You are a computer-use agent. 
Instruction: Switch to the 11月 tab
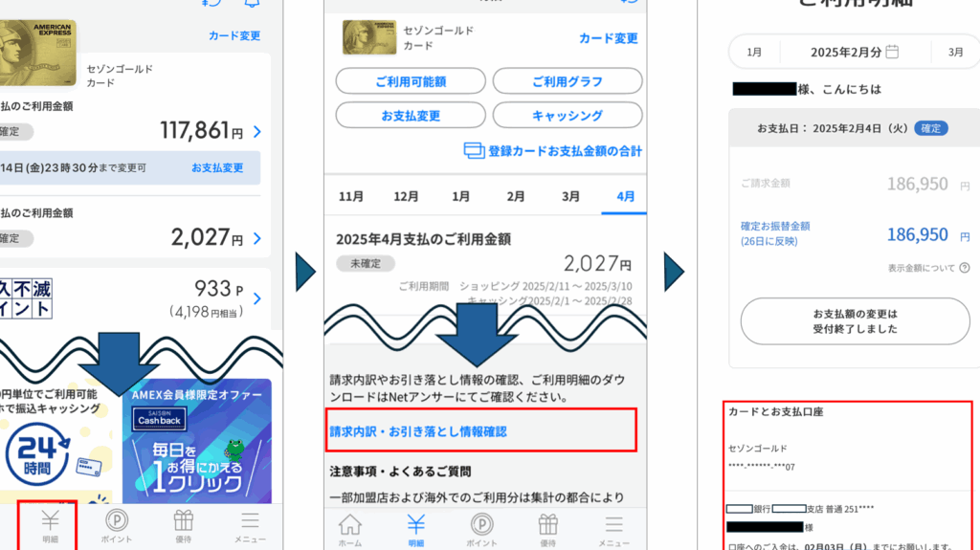[351, 196]
